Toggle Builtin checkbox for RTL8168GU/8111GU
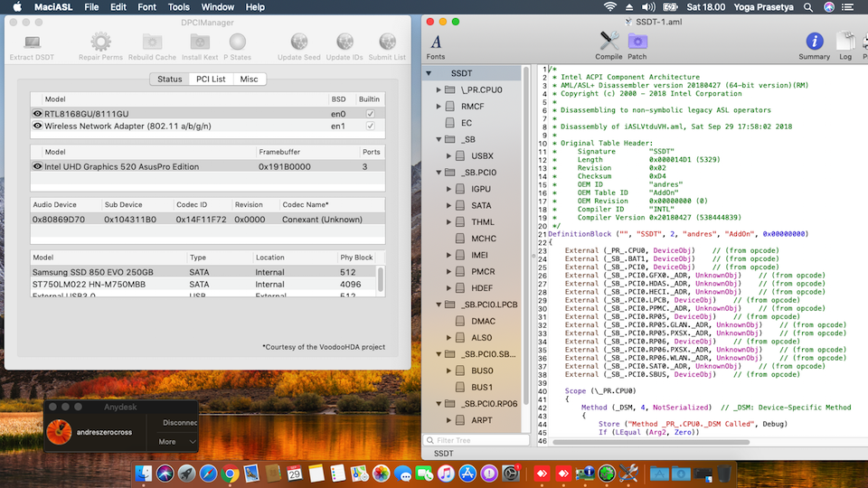This screenshot has width=868, height=488. (371, 114)
